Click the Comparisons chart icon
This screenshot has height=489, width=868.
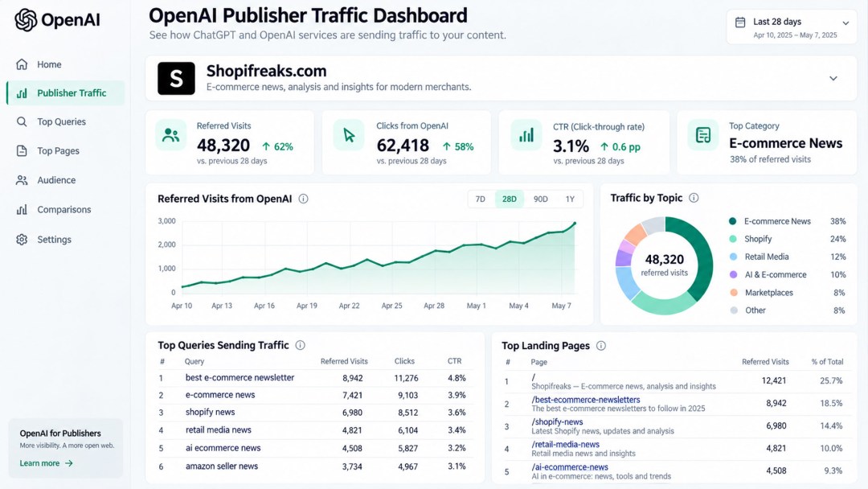tap(22, 209)
